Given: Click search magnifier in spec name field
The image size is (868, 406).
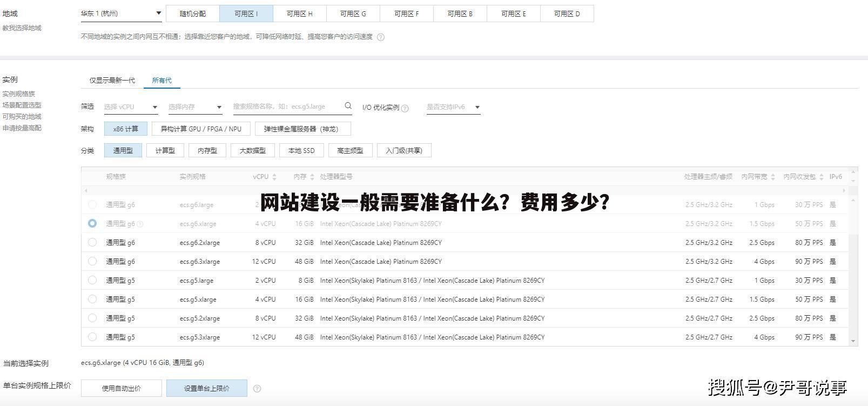Looking at the screenshot, I should (348, 106).
